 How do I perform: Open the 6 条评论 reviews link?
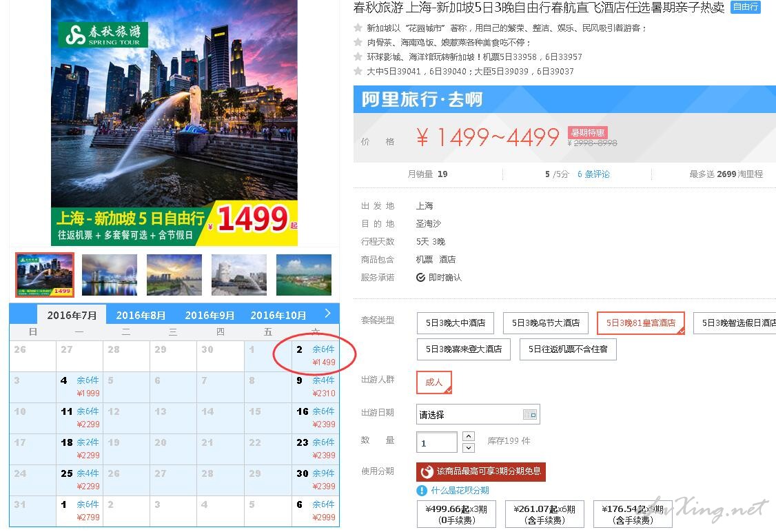(593, 174)
